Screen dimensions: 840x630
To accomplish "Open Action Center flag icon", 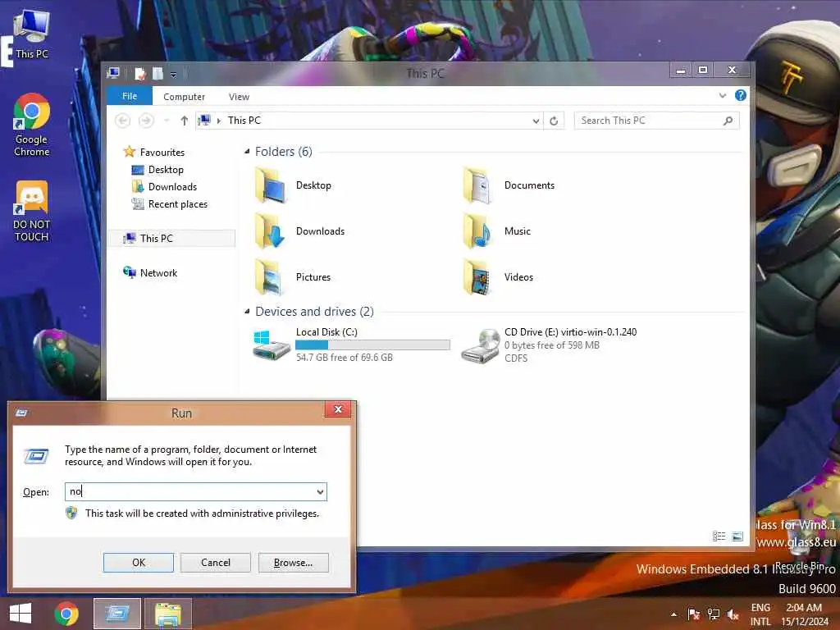I will 694,614.
